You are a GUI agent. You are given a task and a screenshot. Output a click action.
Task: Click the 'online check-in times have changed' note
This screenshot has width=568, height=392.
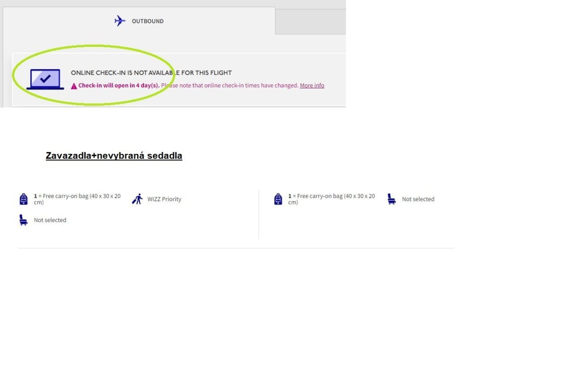pos(230,86)
